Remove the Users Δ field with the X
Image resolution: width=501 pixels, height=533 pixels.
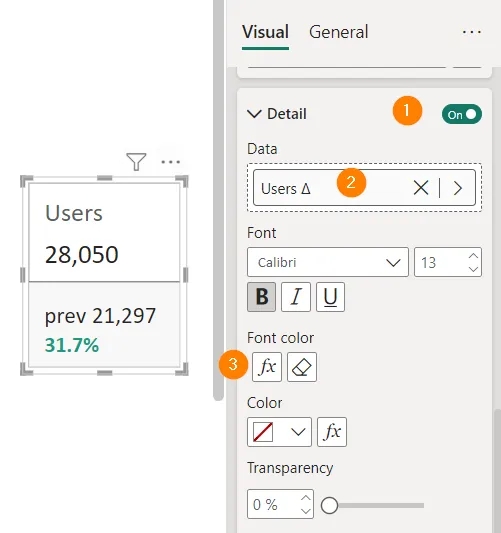(421, 188)
